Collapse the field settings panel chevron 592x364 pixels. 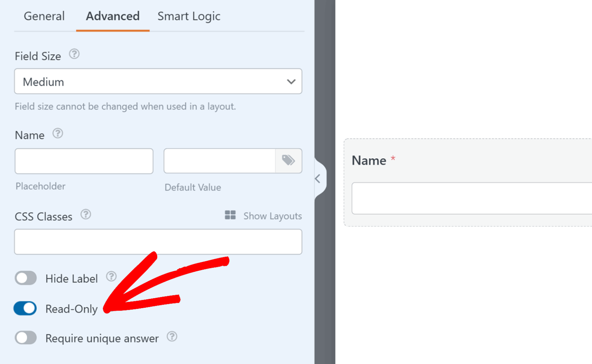[318, 178]
